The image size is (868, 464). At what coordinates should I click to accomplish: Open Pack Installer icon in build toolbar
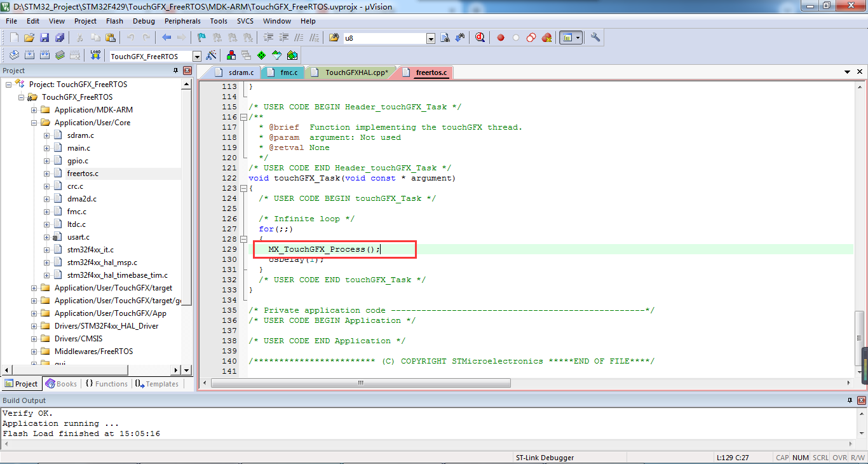click(x=292, y=55)
